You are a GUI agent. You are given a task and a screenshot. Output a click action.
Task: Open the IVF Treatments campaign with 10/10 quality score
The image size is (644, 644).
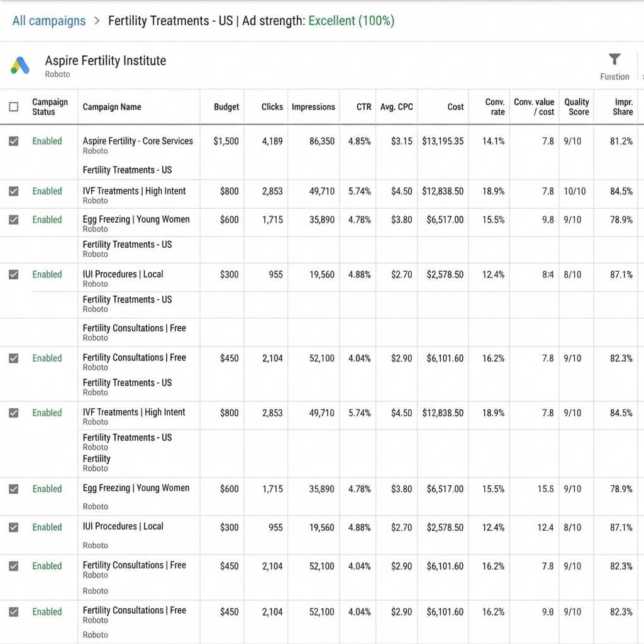134,191
